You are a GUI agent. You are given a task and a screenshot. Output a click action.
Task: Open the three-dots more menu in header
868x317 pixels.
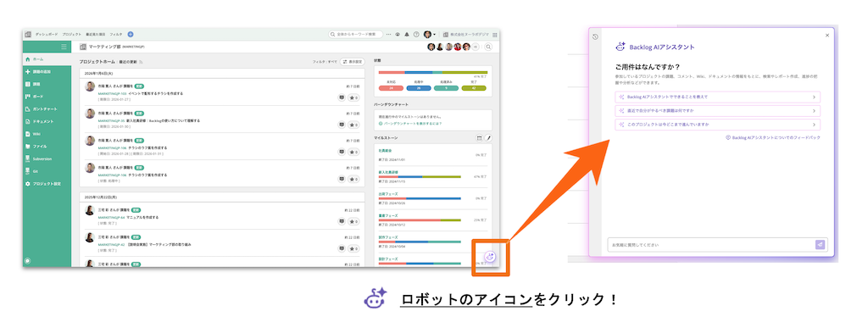388,34
